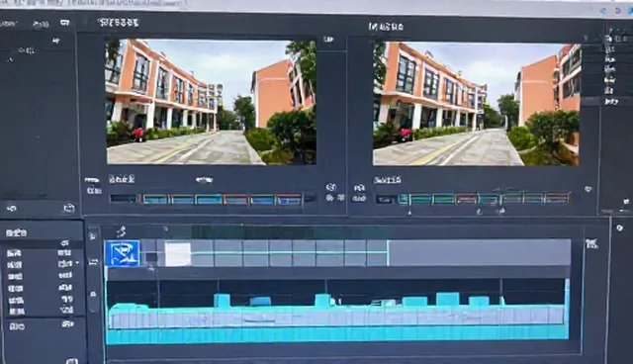This screenshot has width=633, height=364.
Task: Click the circular arrow icon in top-right window bar
Action: (x=618, y=11)
